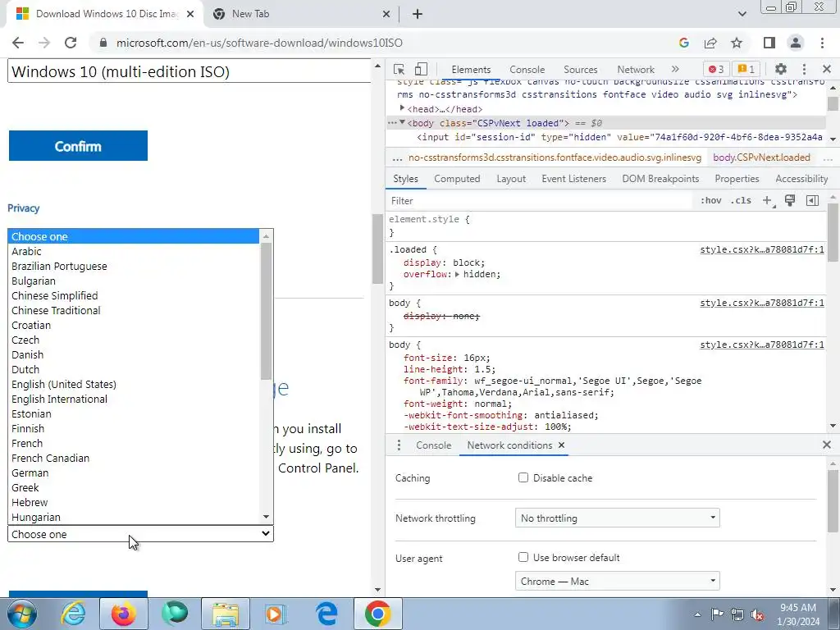Switch to Console DevTools tab

(527, 70)
